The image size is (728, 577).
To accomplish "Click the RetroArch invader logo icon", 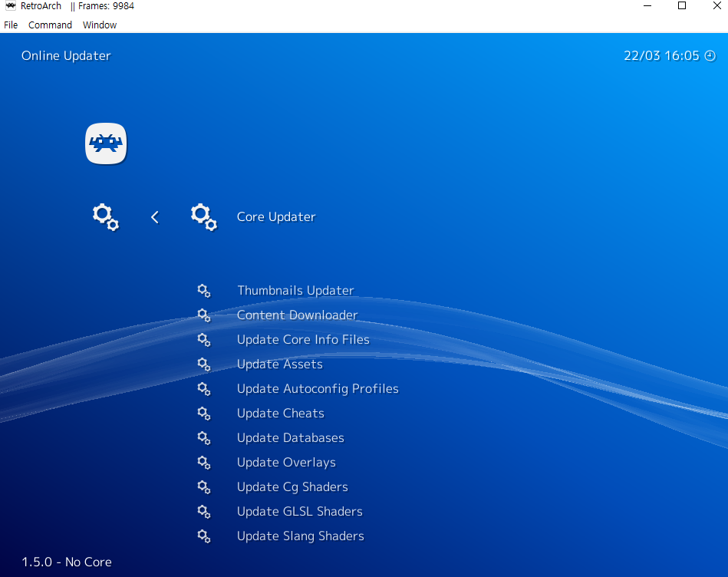I will [x=106, y=143].
